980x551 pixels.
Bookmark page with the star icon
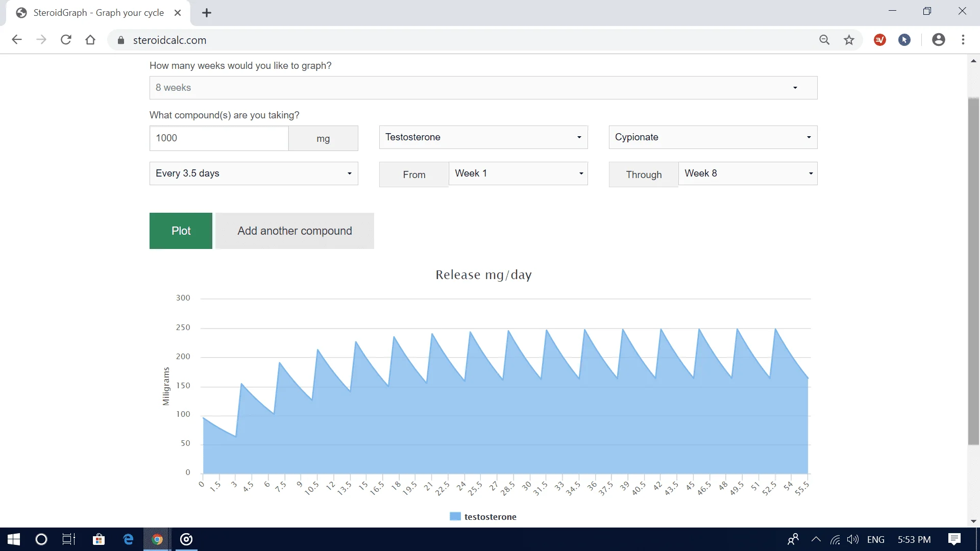click(849, 40)
